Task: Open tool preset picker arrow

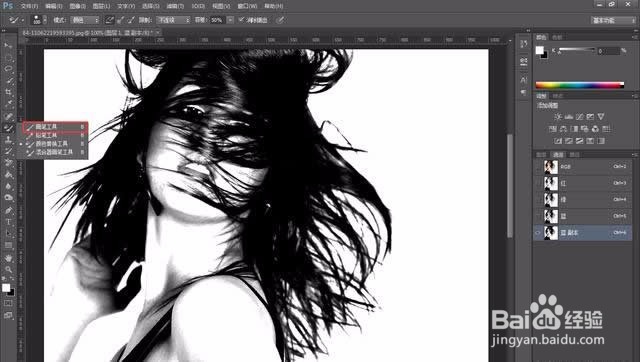Action: 22,20
